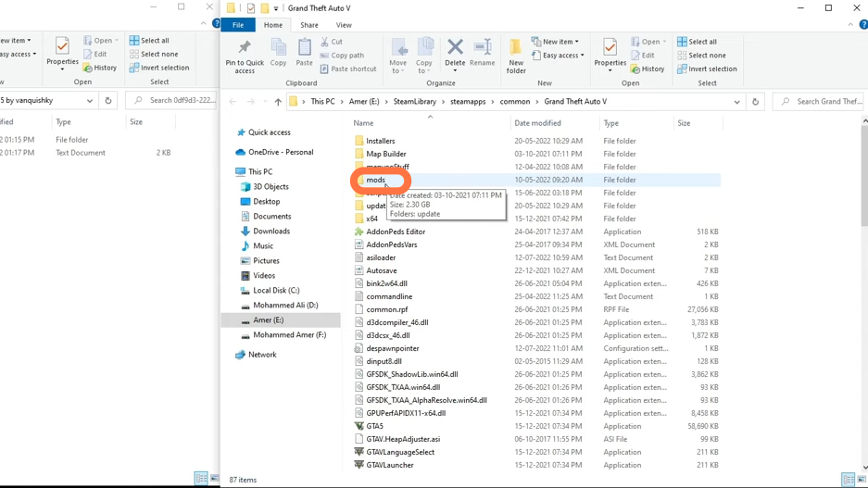868x488 pixels.
Task: Click Copy path command
Action: tap(342, 56)
